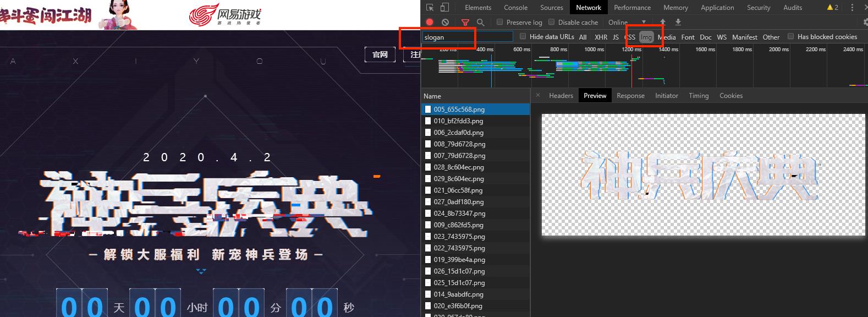The image size is (868, 317).
Task: Select request 023_7435975.png
Action: pos(475,236)
